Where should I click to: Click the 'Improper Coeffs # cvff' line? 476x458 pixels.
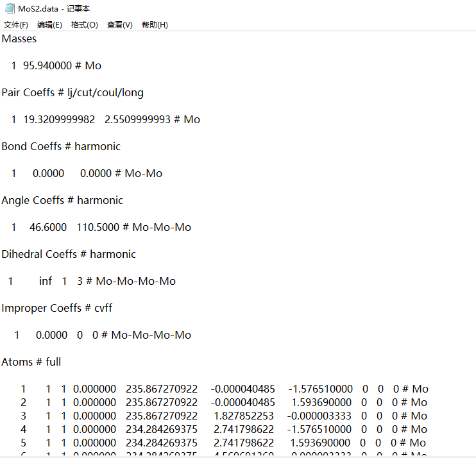click(x=56, y=308)
